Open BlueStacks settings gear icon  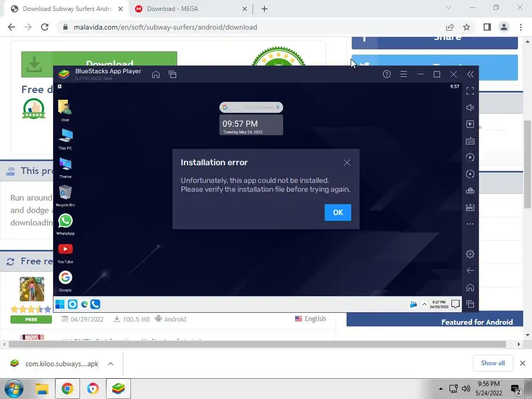click(x=470, y=254)
